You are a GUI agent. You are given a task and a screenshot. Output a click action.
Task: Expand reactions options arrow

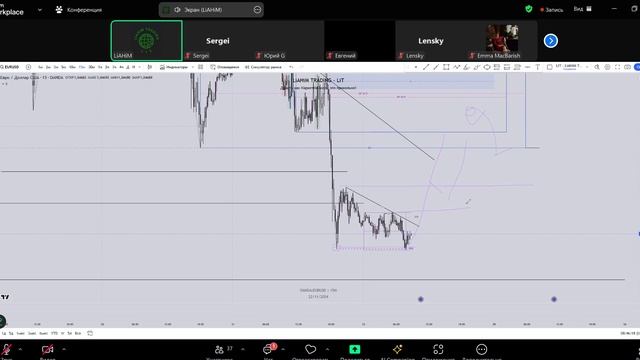(327, 349)
